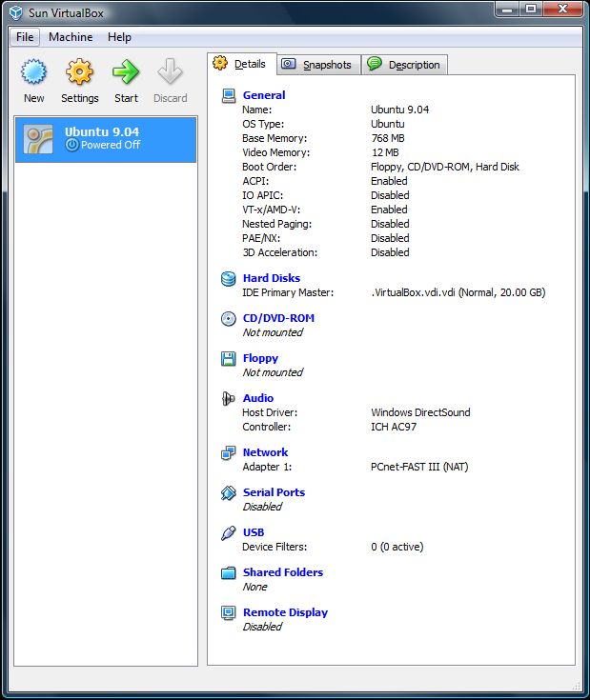The image size is (590, 700).
Task: Close the Sun VirtualBox window
Action: 562,9
